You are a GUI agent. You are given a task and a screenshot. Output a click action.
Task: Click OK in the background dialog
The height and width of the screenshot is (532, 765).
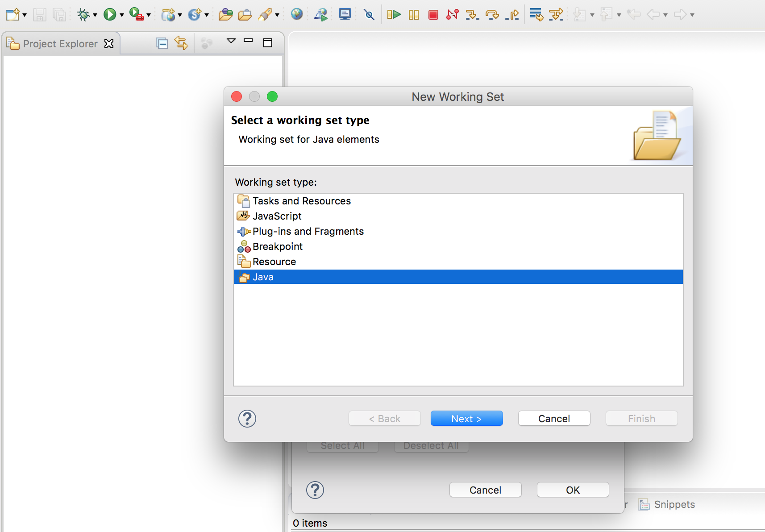[573, 490]
